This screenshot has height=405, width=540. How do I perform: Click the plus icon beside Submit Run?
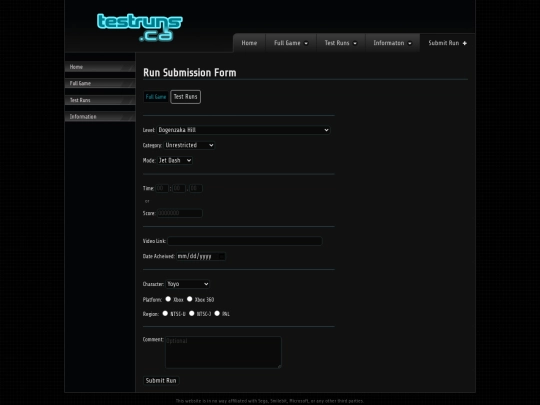coord(465,43)
